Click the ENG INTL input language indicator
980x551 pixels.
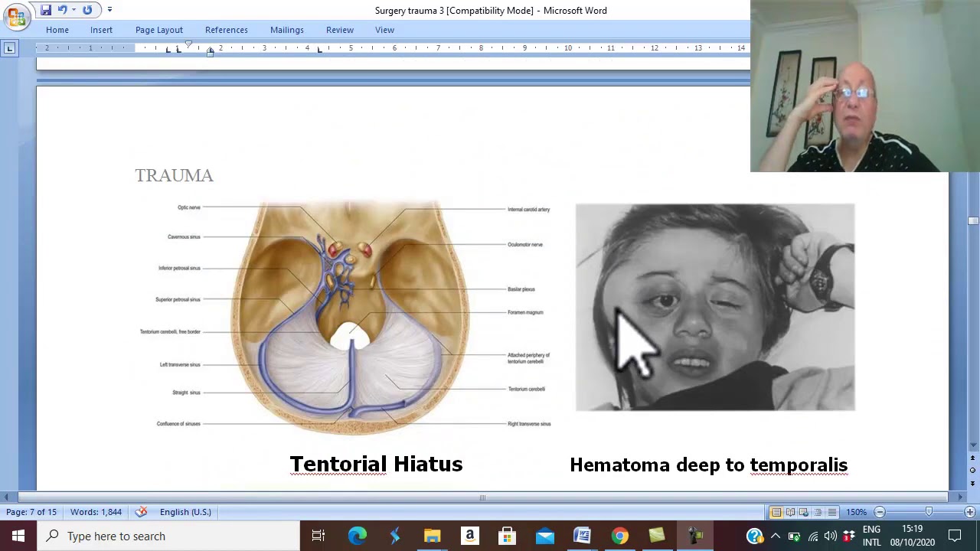(871, 536)
